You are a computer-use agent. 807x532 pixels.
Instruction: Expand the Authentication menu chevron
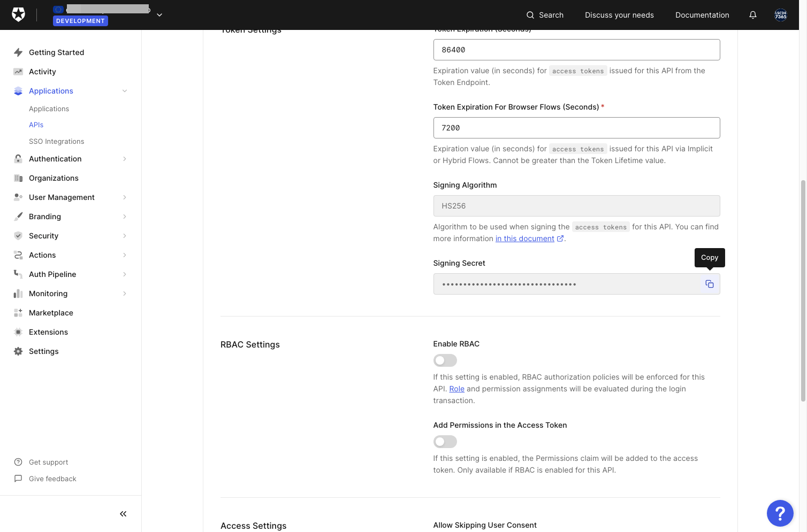[x=125, y=159]
